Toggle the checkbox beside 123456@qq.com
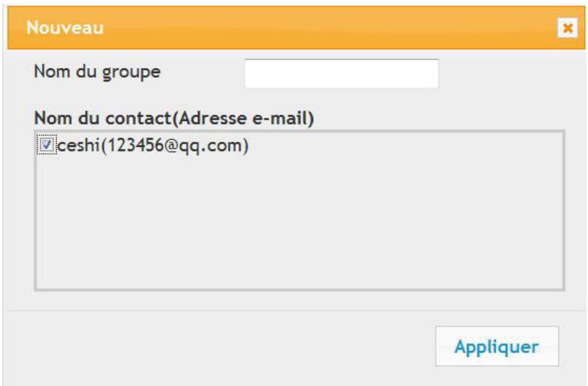 click(x=46, y=146)
